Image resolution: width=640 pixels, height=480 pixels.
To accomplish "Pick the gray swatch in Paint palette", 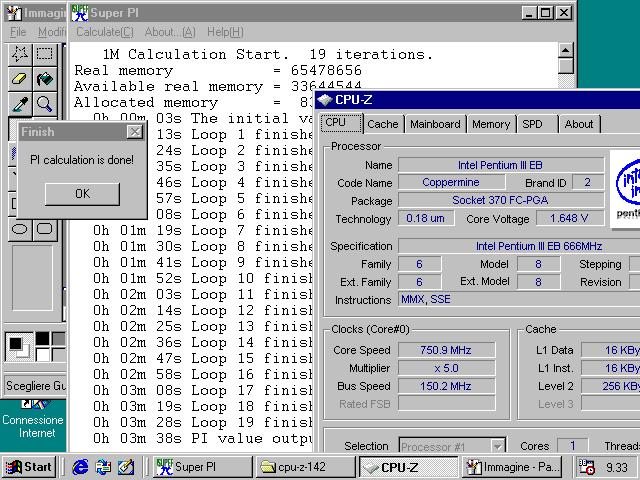I will click(x=59, y=339).
